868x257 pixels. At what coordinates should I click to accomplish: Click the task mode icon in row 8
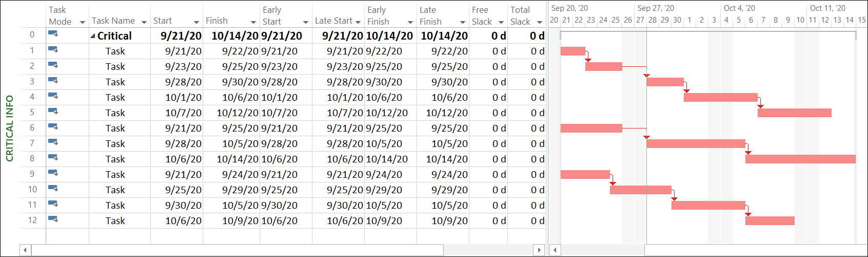point(53,158)
